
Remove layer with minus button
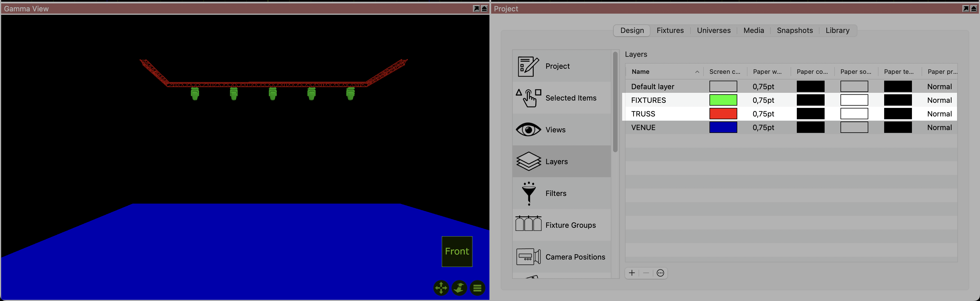coord(646,273)
